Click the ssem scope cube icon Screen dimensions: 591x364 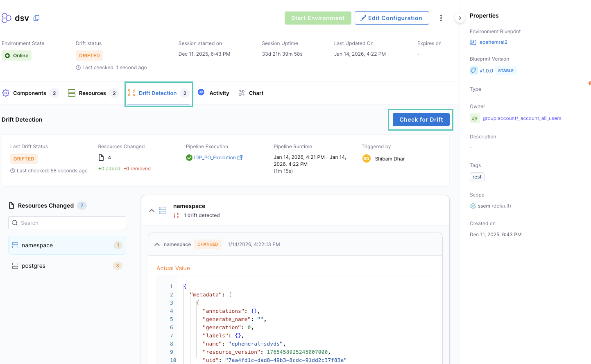tap(473, 206)
